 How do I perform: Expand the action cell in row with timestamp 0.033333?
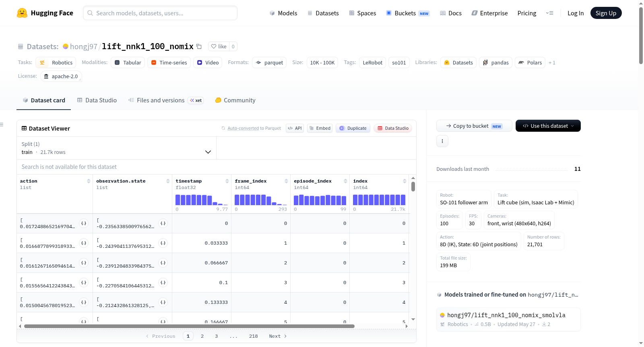84,243
